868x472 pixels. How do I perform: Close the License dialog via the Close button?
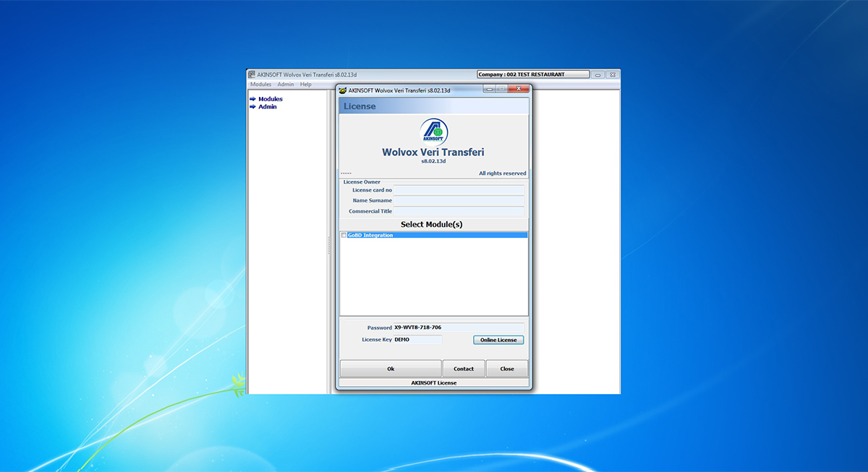(507, 368)
